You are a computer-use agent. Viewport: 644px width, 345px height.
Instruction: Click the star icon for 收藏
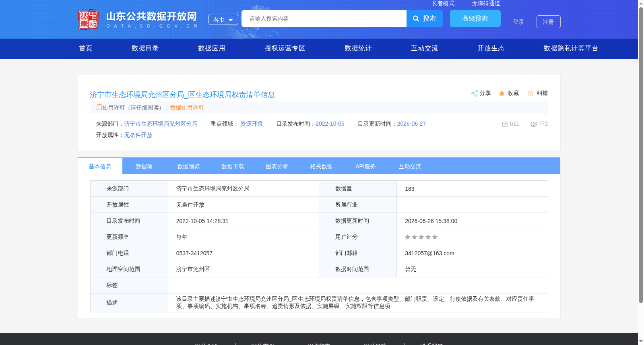(502, 93)
